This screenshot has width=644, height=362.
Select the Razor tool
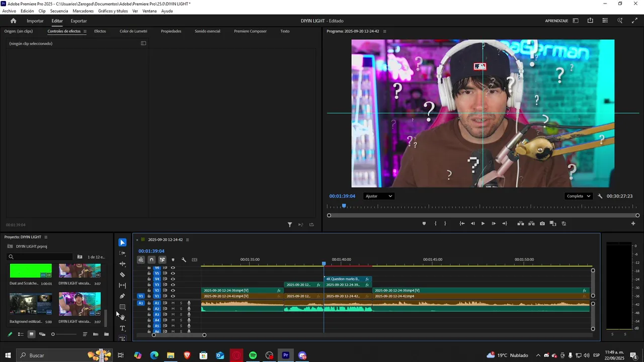tap(122, 275)
